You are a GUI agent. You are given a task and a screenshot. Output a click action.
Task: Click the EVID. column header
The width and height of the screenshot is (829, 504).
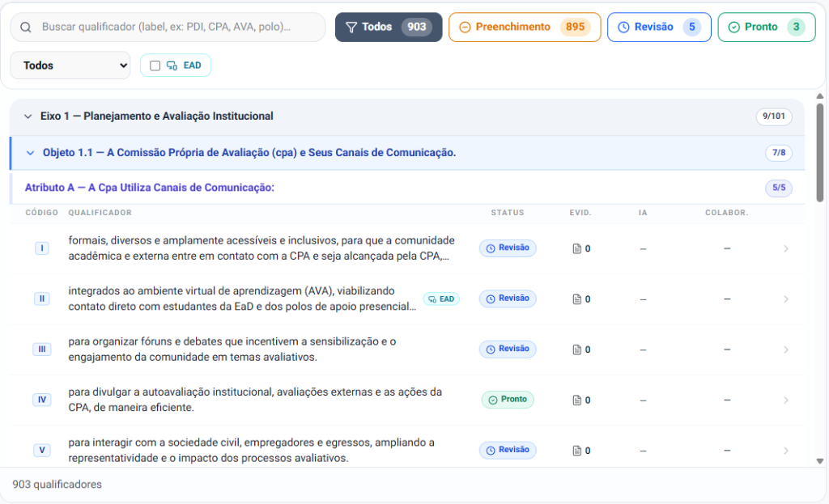(580, 213)
